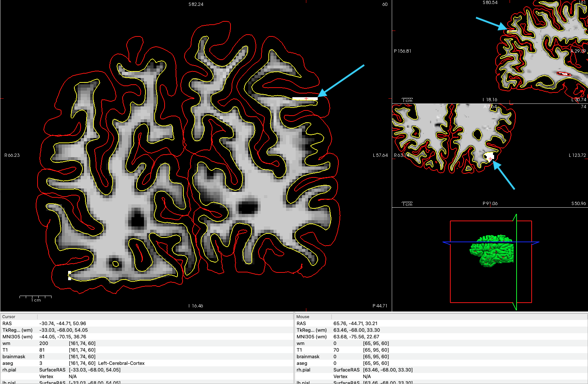Click the T1 value 81 in Cursor panel

tap(42, 350)
